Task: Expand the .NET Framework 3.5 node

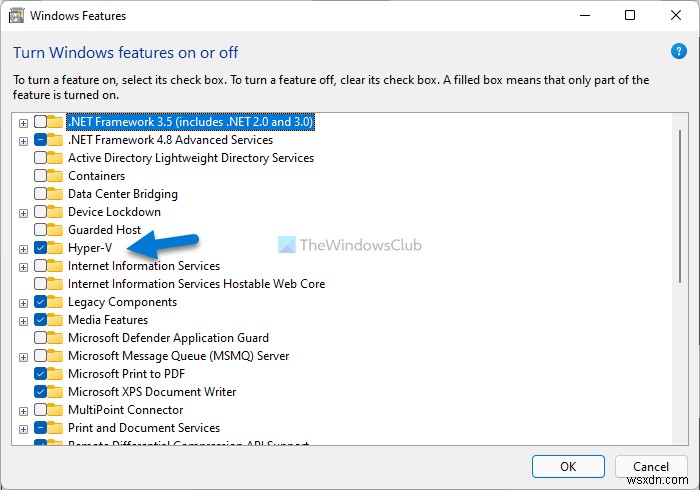Action: click(23, 122)
